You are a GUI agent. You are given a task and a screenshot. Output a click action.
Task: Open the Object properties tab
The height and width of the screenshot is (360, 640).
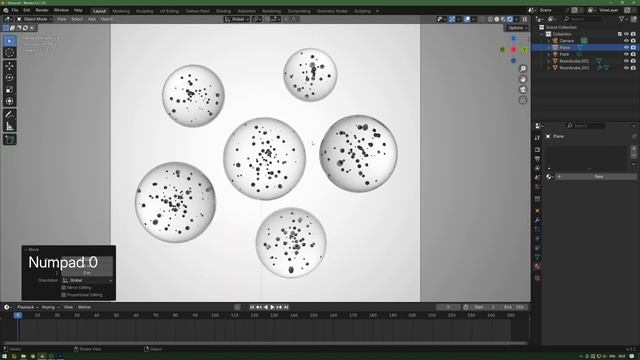538,211
